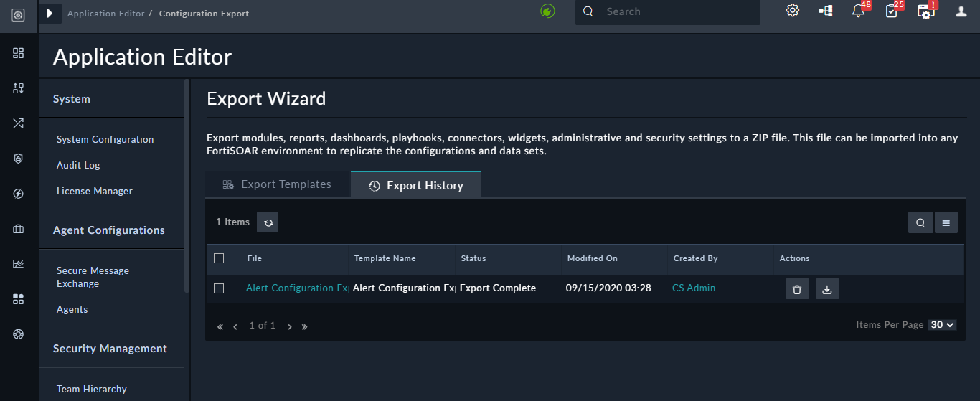Screen dimensions: 980x401
Task: Sort by the File column header
Action: (x=255, y=258)
